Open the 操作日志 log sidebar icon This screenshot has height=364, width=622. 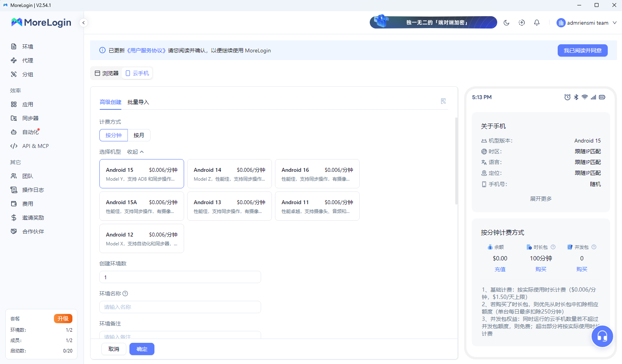coord(14,190)
